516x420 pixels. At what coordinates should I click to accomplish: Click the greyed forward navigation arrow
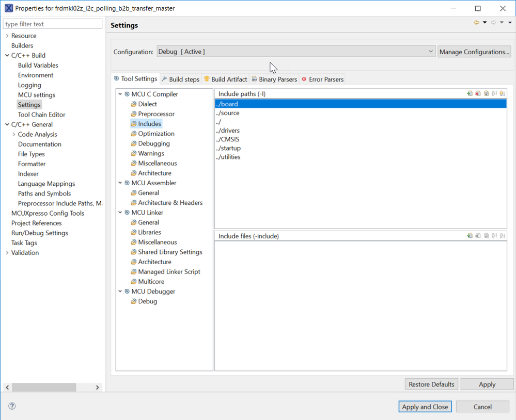(x=493, y=22)
